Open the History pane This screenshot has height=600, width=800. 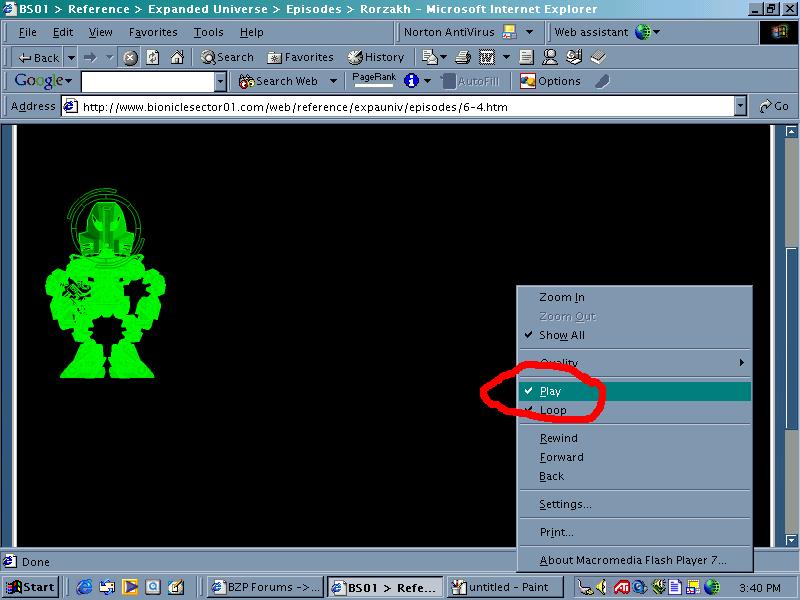376,58
